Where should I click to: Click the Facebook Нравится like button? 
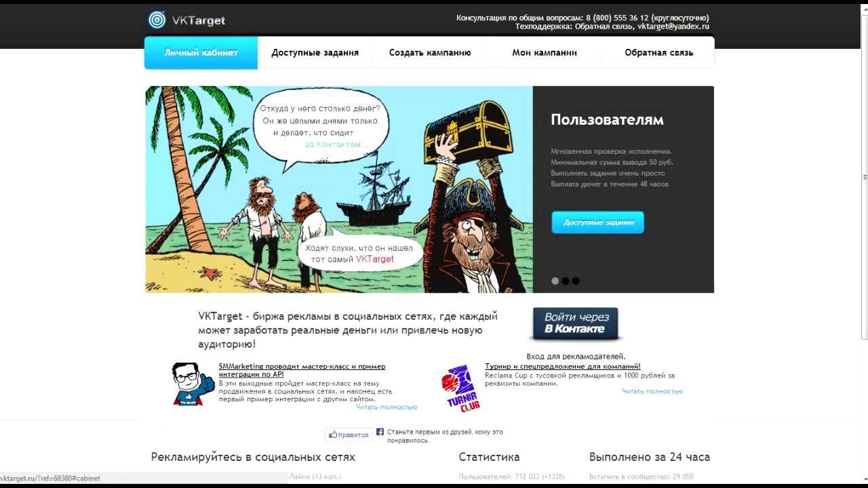(x=349, y=435)
